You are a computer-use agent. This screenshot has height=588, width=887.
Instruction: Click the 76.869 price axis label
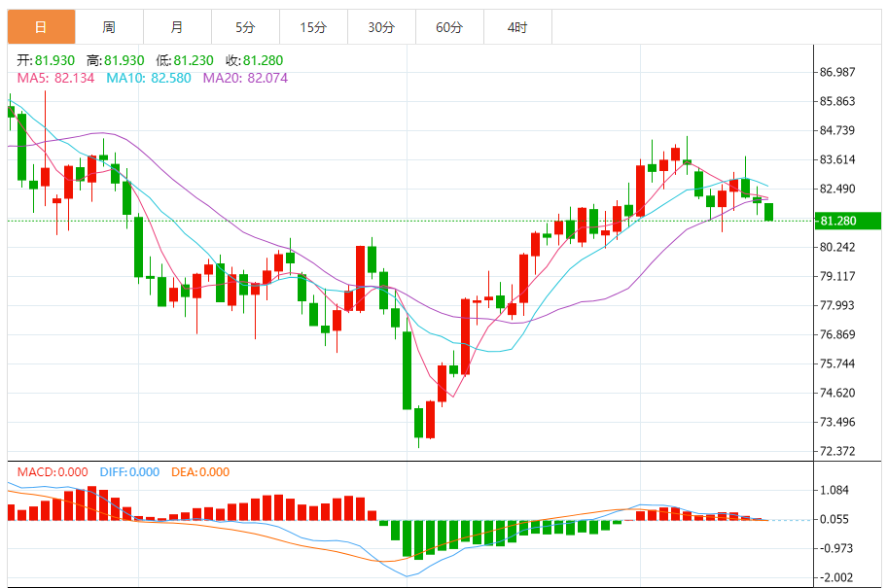click(x=837, y=334)
